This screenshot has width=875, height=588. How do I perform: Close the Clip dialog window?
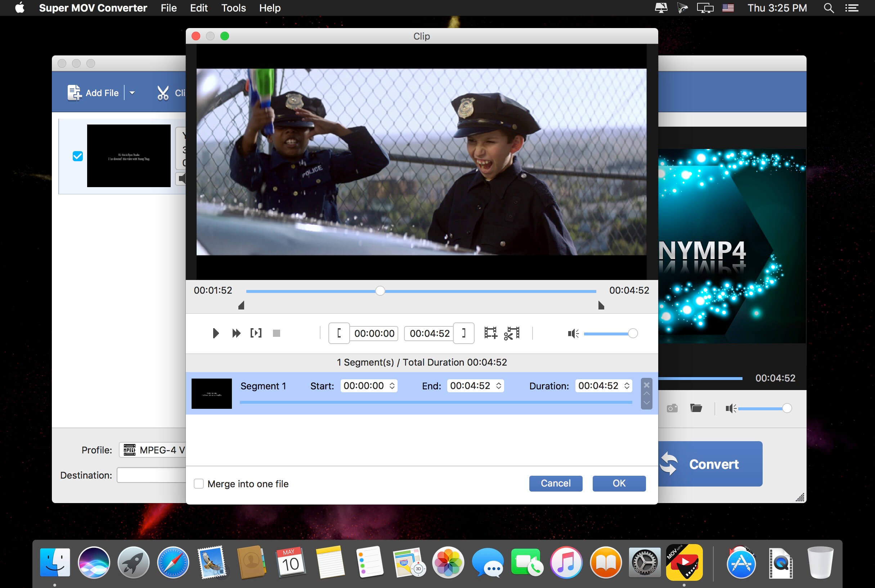[x=196, y=36]
